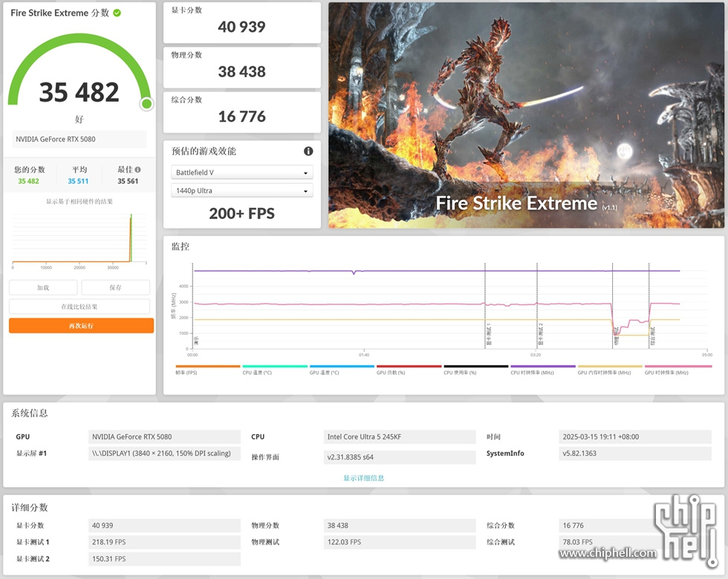
Task: Click the 显卡分数 40 939 score card
Action: click(x=242, y=23)
